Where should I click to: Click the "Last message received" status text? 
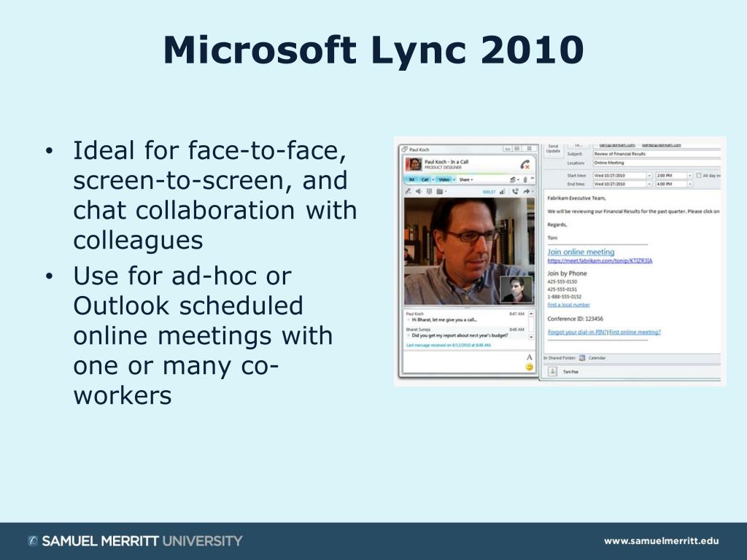(449, 345)
